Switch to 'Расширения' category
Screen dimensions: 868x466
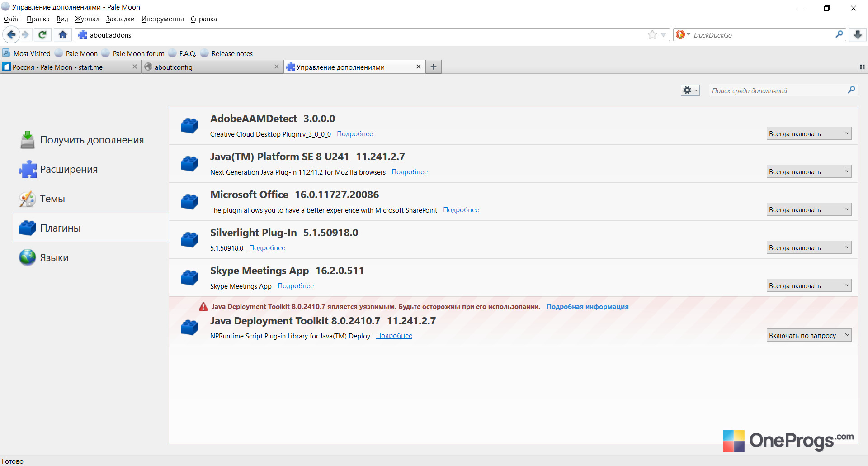(x=90, y=169)
